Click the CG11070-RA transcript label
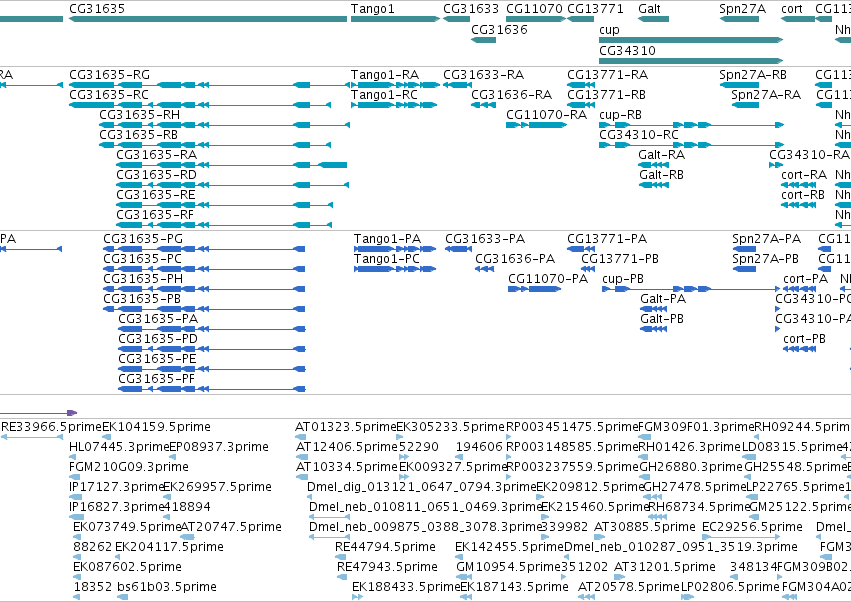 546,115
